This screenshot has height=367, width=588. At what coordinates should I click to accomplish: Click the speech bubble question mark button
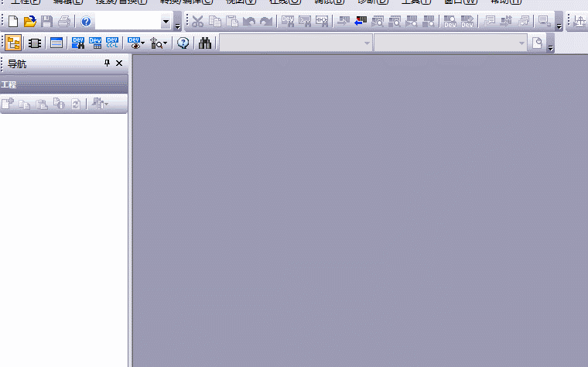tap(183, 43)
